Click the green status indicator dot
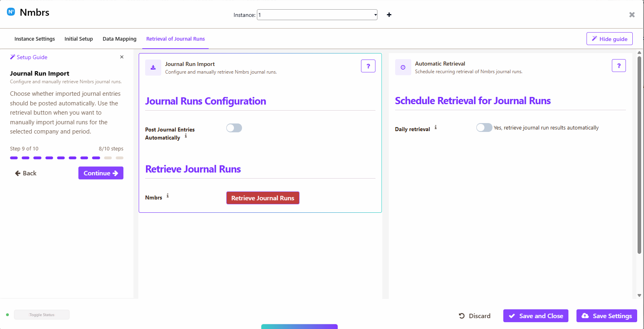This screenshot has height=329, width=644. coord(8,315)
